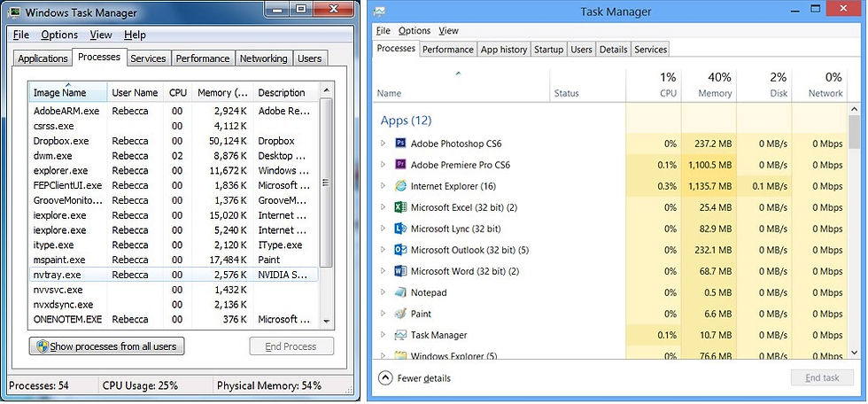Click the End Process button
Viewport: 868px width, 404px height.
click(291, 346)
